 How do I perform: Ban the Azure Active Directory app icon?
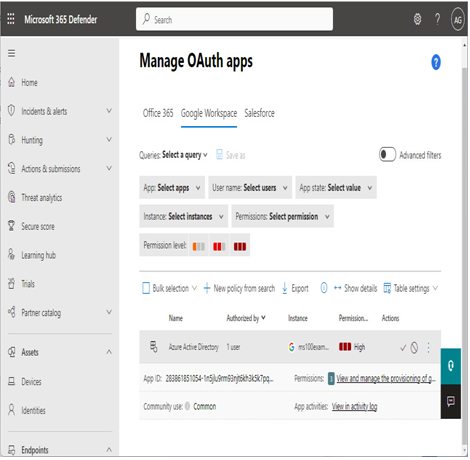(x=414, y=348)
